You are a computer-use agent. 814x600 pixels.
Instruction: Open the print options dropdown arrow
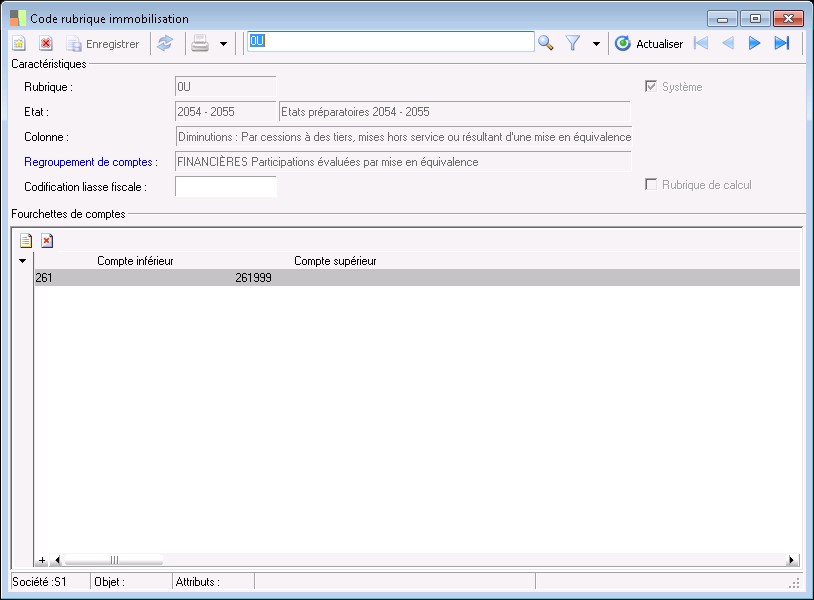[223, 44]
